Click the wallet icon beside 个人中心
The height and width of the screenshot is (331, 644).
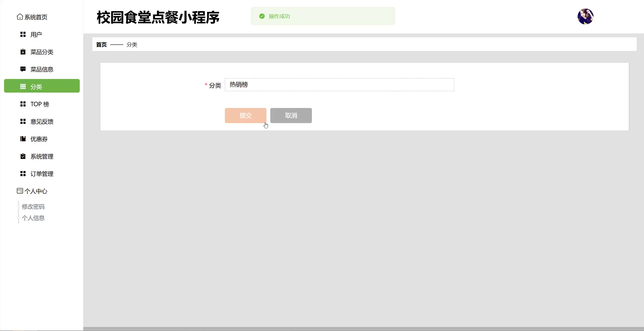pyautogui.click(x=20, y=191)
